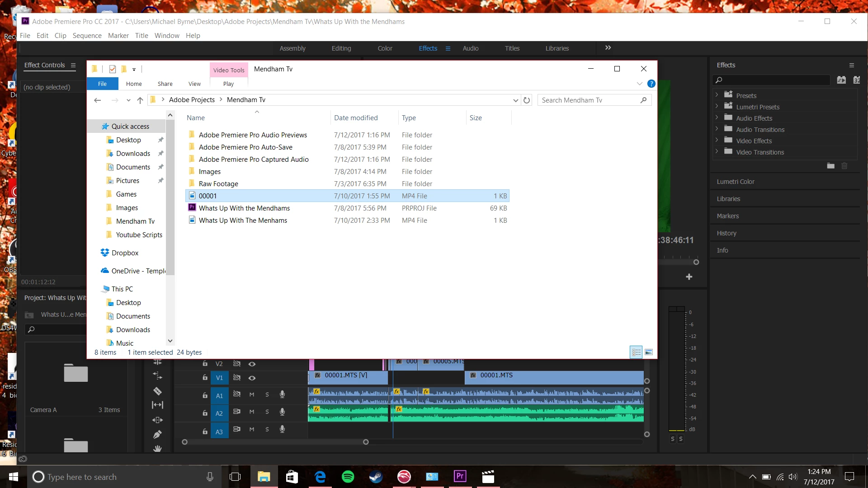Click the timeline horizontal zoom scroll handle
The width and height of the screenshot is (868, 488).
tap(366, 442)
